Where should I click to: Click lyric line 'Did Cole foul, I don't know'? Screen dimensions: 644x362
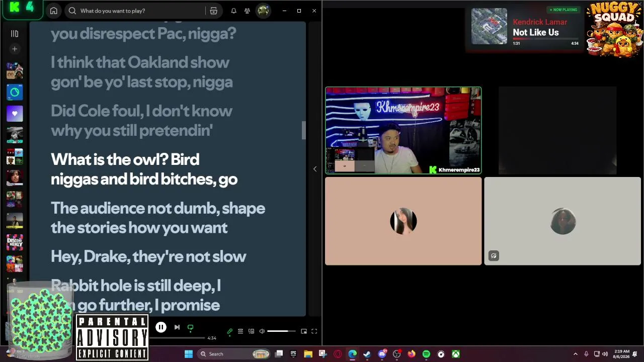tap(141, 111)
